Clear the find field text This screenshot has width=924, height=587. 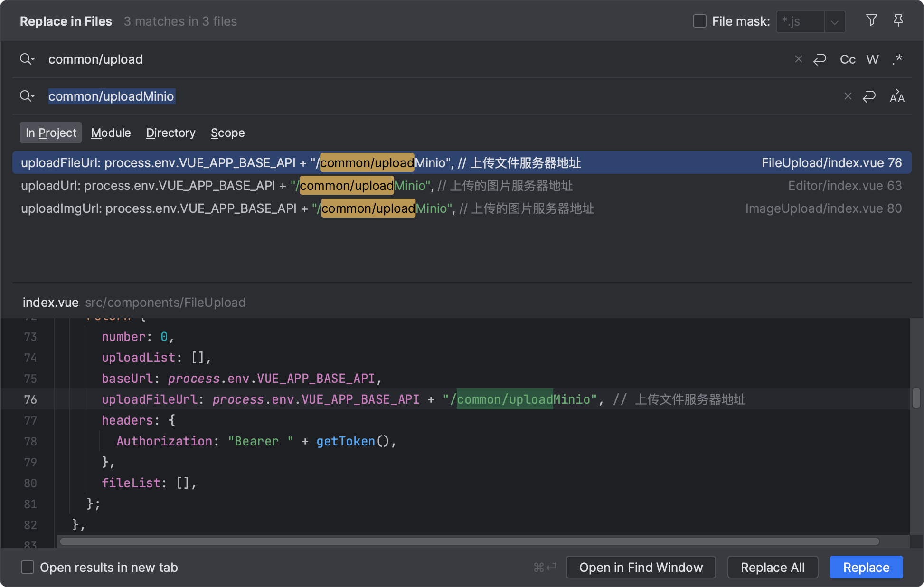tap(799, 59)
